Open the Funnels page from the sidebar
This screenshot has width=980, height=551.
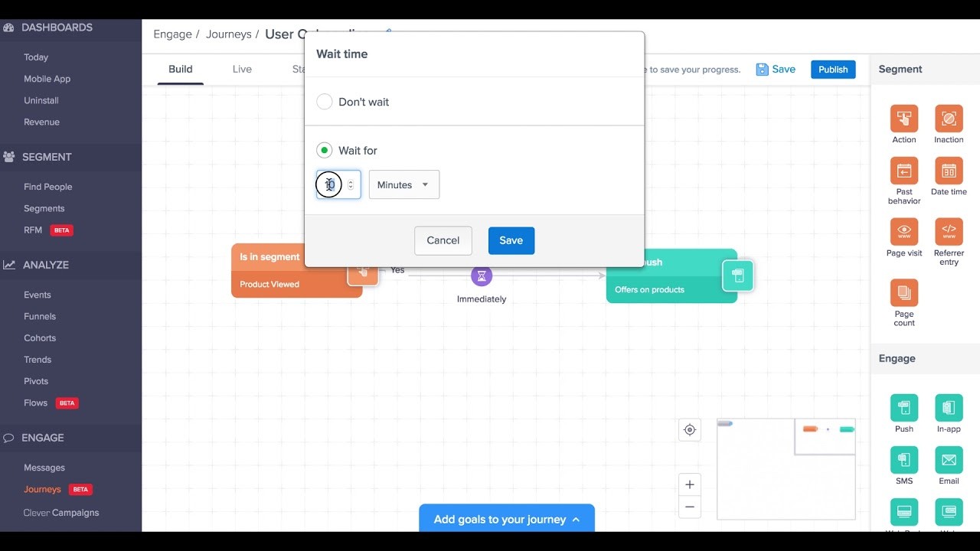coord(39,316)
